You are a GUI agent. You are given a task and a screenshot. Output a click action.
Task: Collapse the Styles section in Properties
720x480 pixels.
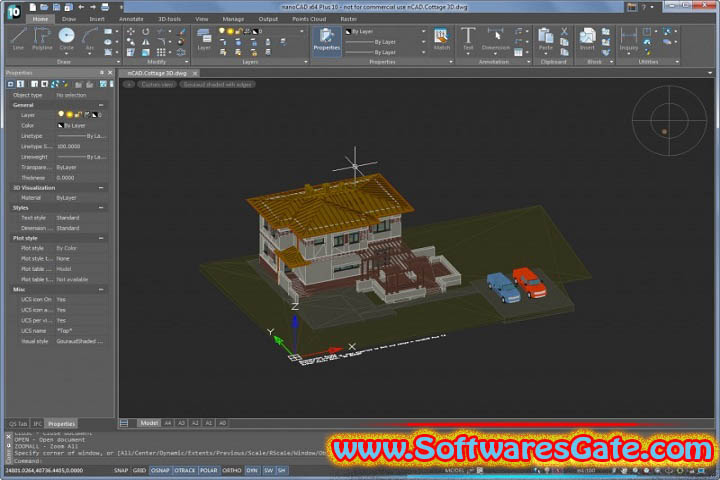click(x=101, y=208)
